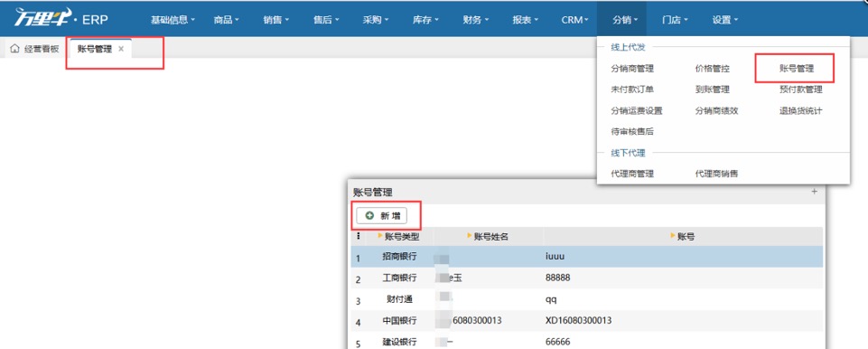Viewport: 868px width, 349px height.
Task: Select the 建设银行 row cell
Action: click(399, 342)
